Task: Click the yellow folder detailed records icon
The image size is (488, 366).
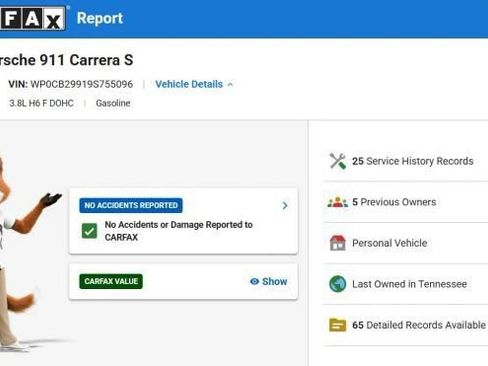Action: (x=337, y=325)
